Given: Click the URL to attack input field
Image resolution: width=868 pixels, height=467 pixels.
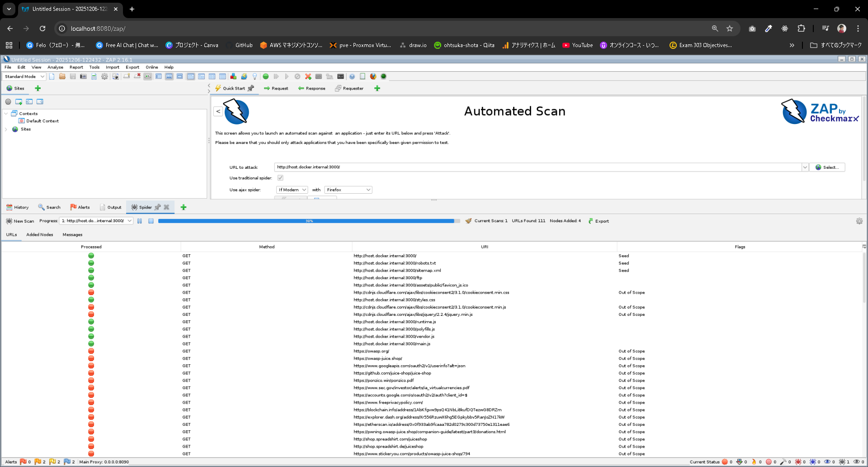Looking at the screenshot, I should [538, 167].
